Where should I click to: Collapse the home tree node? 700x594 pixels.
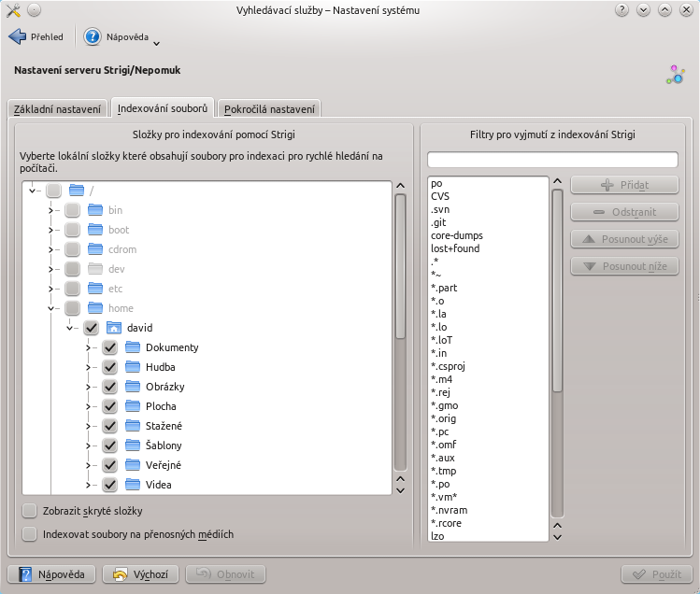click(50, 308)
